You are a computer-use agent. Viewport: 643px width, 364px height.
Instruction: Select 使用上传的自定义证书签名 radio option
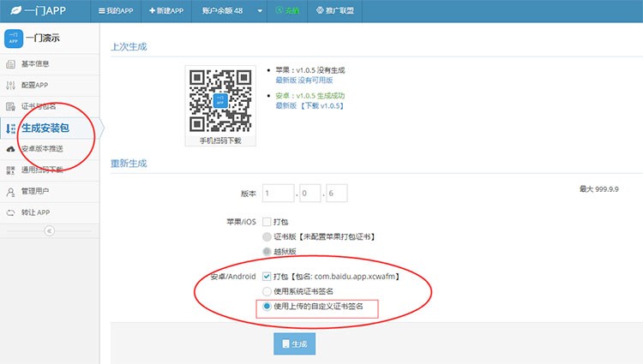tap(267, 307)
